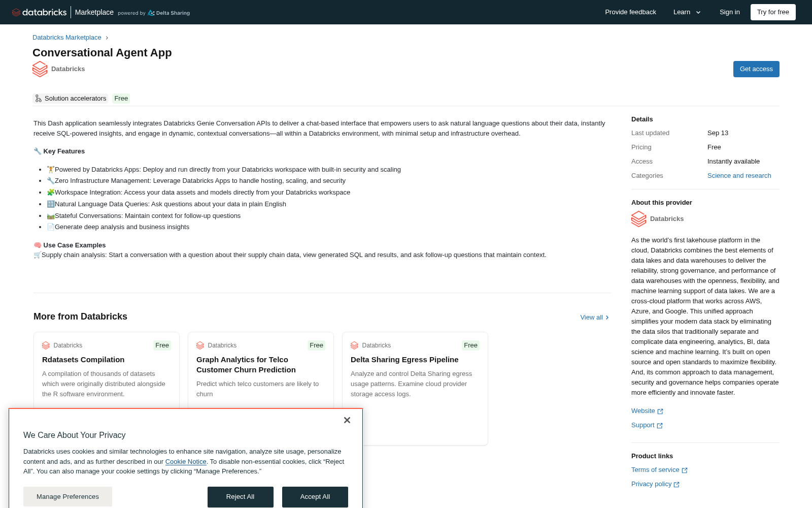This screenshot has height=508, width=812.
Task: Click Databricks logo in About this provider
Action: pyautogui.click(x=638, y=219)
